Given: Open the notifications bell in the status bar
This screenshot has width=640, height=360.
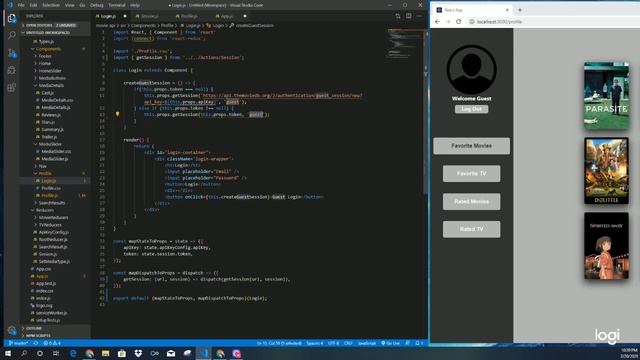Looking at the screenshot, I should 419,343.
